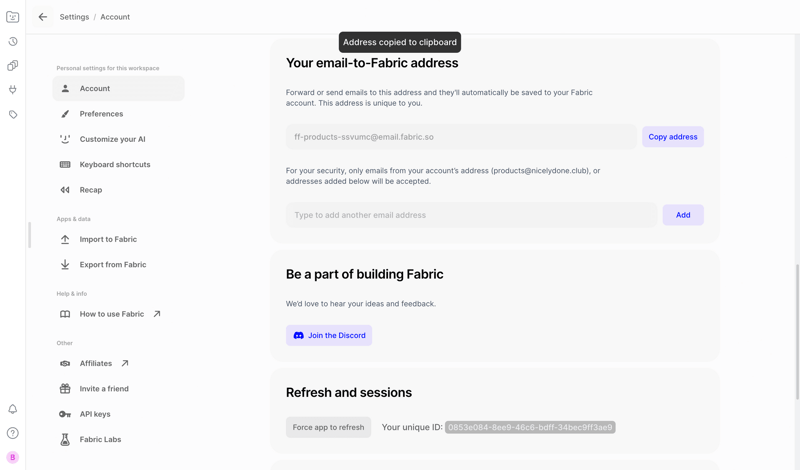Viewport: 800px width, 470px height.
Task: Select Keyboard shortcuts in the sidebar
Action: [x=115, y=164]
